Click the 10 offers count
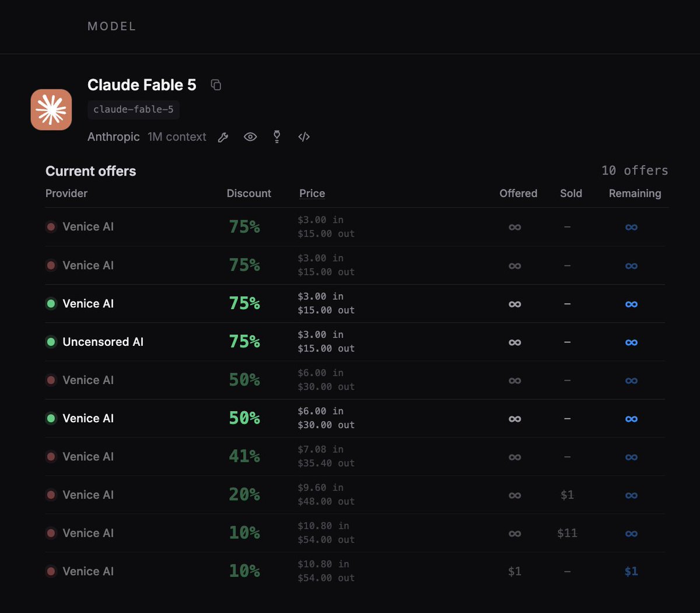This screenshot has width=700, height=613. 635,170
